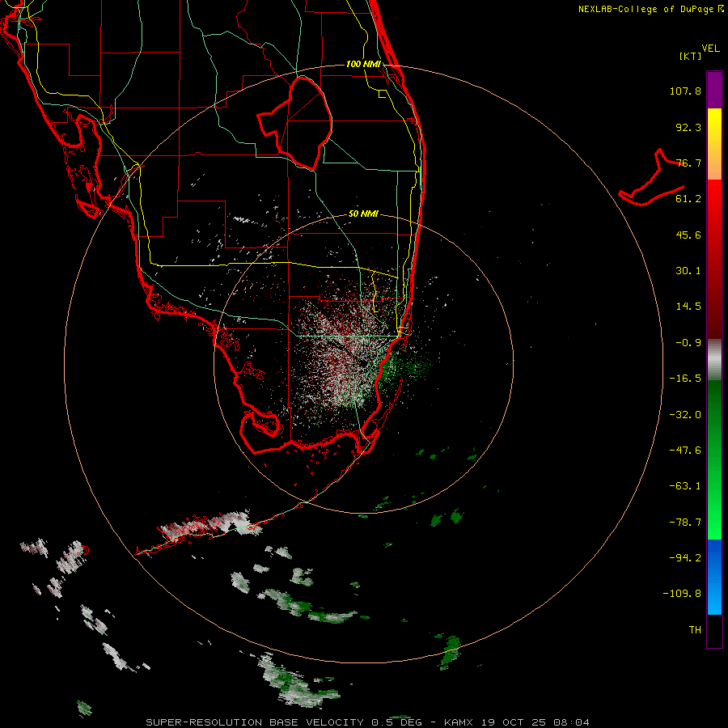Image resolution: width=728 pixels, height=728 pixels.
Task: Select the -47.6 scale value
Action: coord(685,451)
